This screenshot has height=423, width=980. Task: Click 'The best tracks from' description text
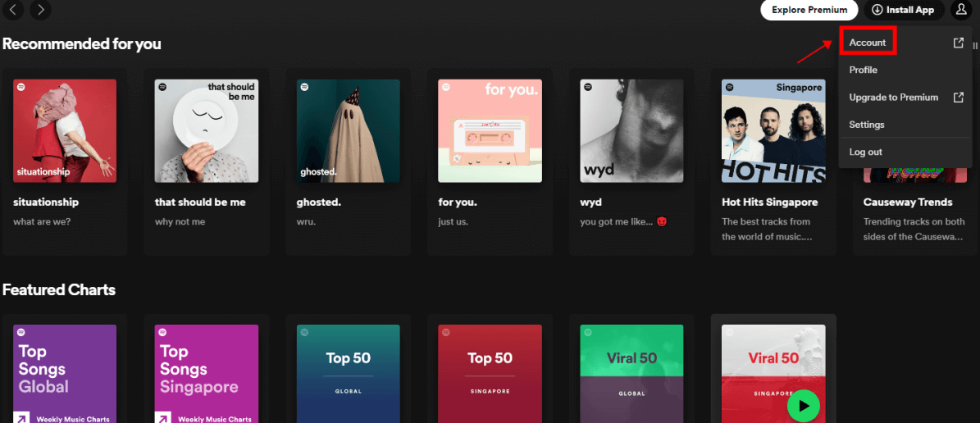pos(766,222)
